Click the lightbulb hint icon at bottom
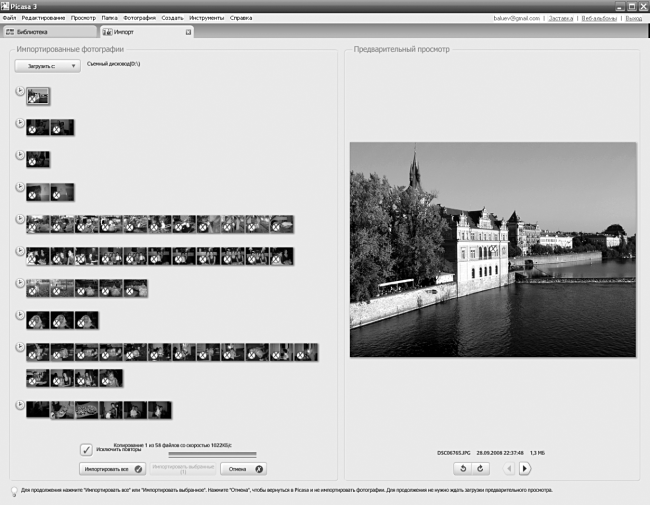Image resolution: width=650 pixels, height=505 pixels. point(14,491)
